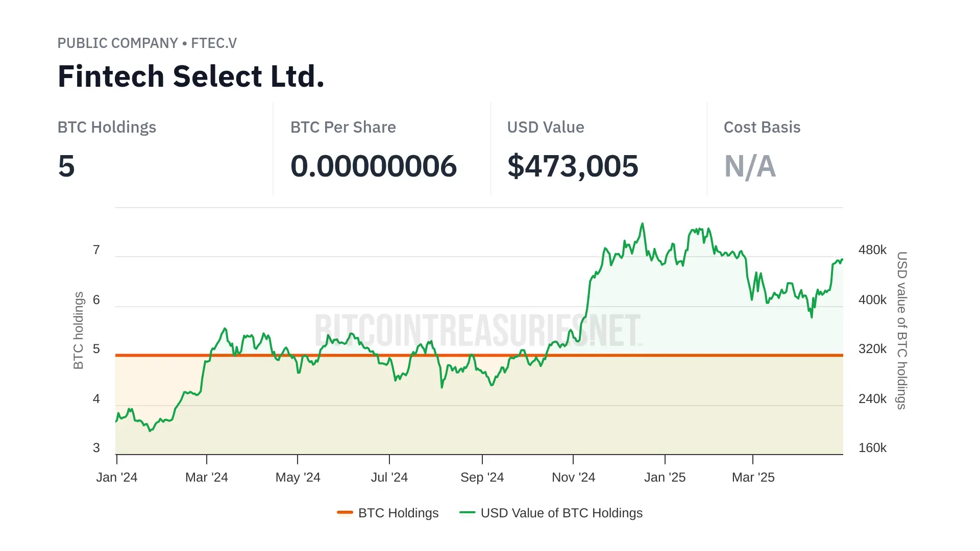Image resolution: width=980 pixels, height=551 pixels.
Task: Click the USD value of BTC holdings axis title
Action: (902, 330)
